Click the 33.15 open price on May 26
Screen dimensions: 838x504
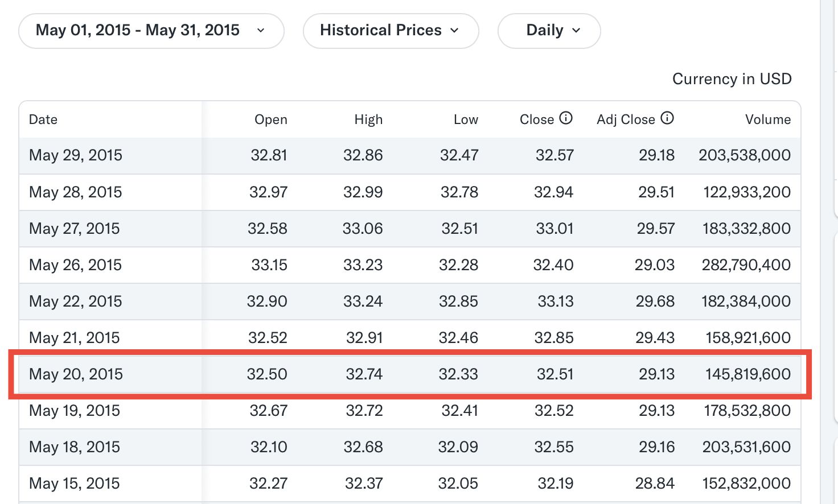click(269, 265)
